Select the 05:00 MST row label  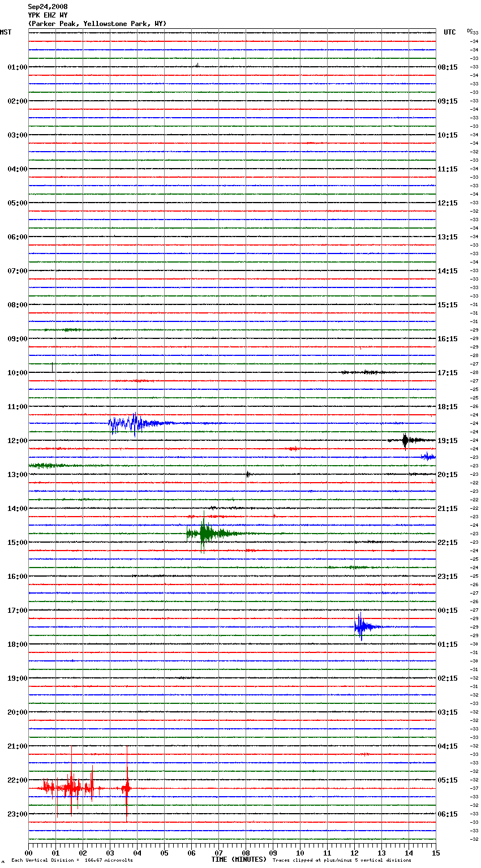click(18, 203)
